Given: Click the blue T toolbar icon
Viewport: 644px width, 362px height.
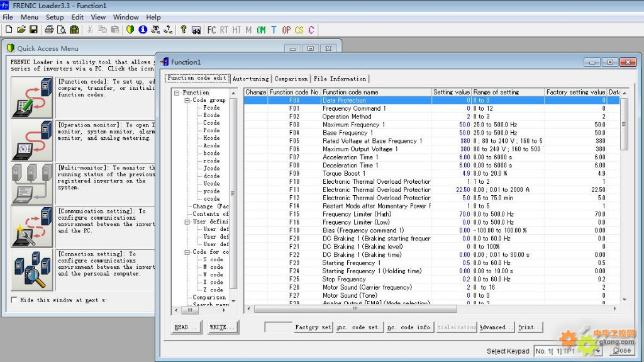Looking at the screenshot, I should (x=274, y=30).
